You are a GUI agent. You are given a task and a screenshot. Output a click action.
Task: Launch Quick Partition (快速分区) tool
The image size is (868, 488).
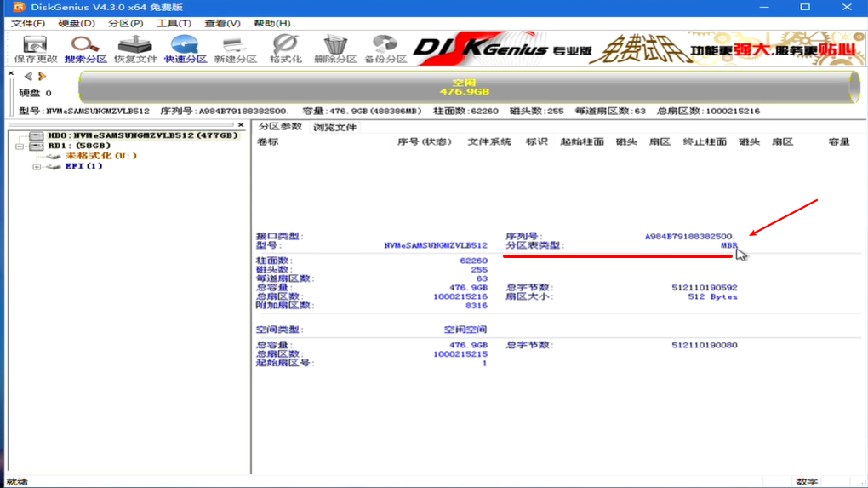186,49
